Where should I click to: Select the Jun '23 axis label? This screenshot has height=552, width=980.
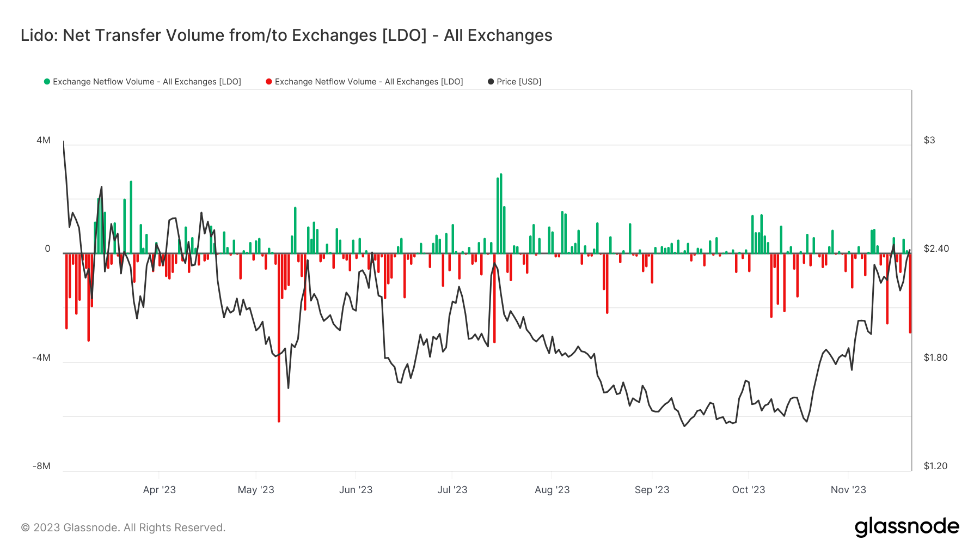pos(356,489)
